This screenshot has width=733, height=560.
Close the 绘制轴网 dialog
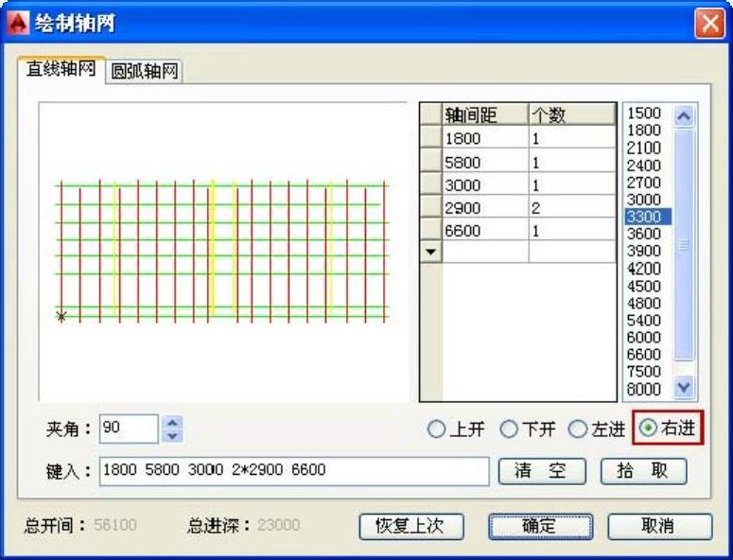(709, 23)
